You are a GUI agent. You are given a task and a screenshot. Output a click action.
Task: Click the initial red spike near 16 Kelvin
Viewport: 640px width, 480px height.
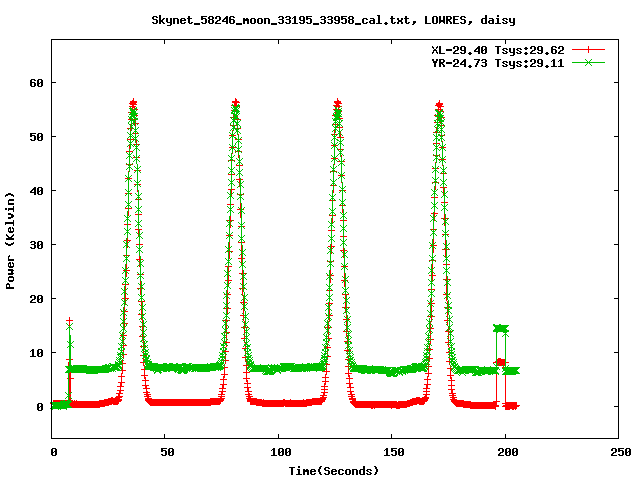coord(70,321)
